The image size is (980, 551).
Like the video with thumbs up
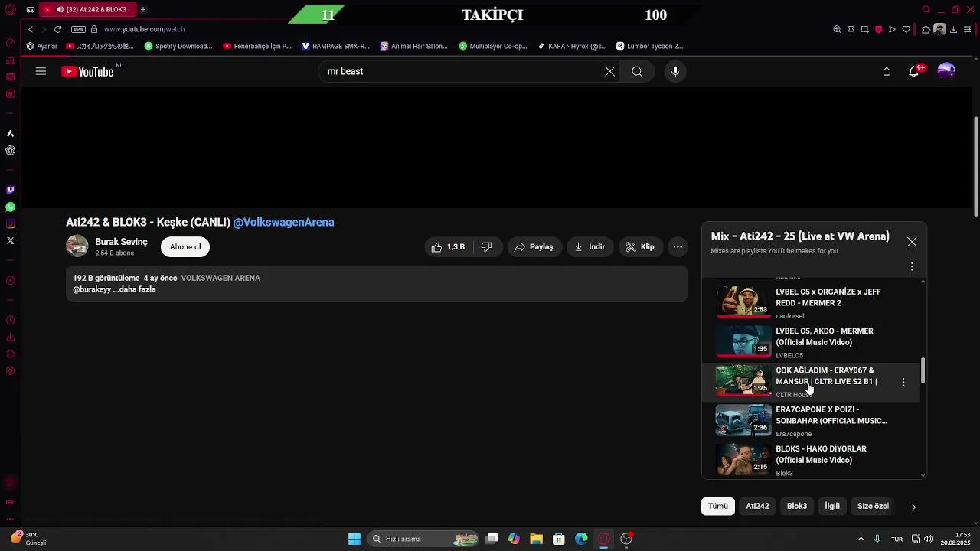pyautogui.click(x=447, y=246)
